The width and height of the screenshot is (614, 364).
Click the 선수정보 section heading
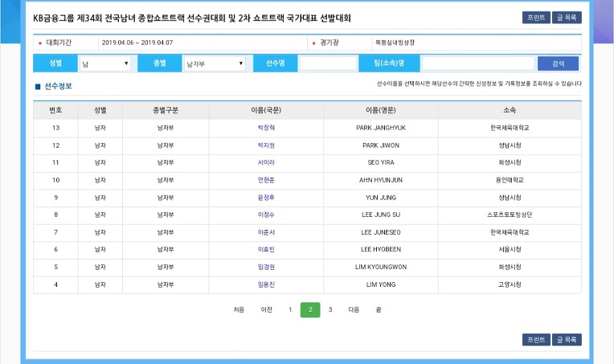pyautogui.click(x=58, y=86)
